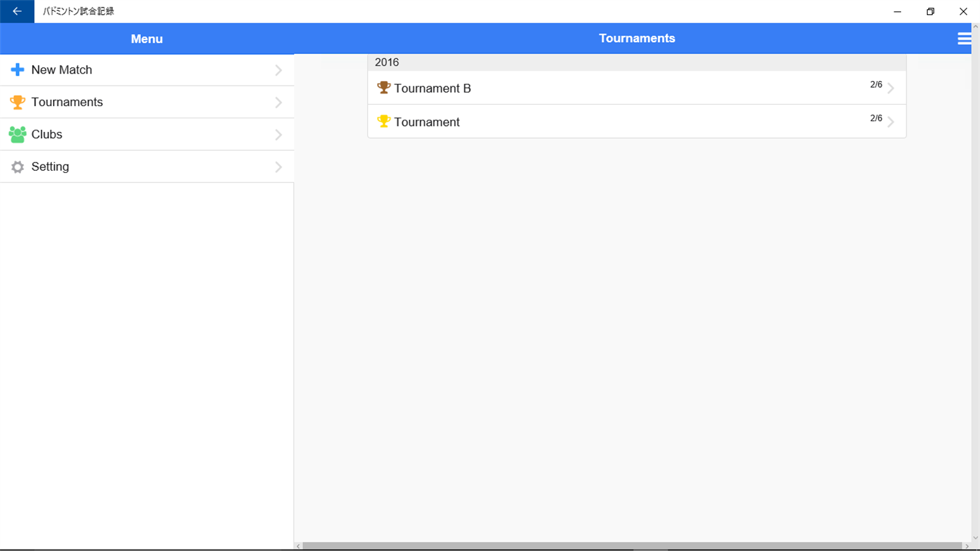This screenshot has width=980, height=551.
Task: Click the horizontal scrollbar left arrow
Action: click(x=298, y=546)
